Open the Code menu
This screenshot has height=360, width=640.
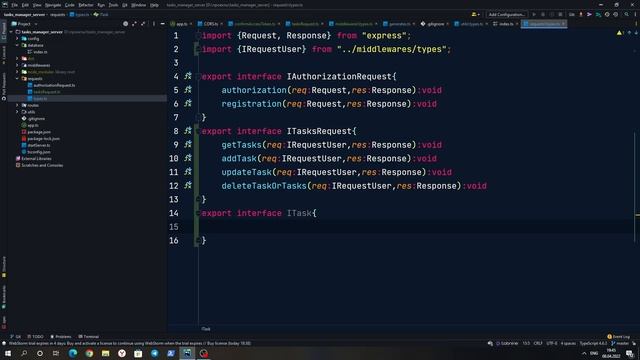pyautogui.click(x=70, y=5)
